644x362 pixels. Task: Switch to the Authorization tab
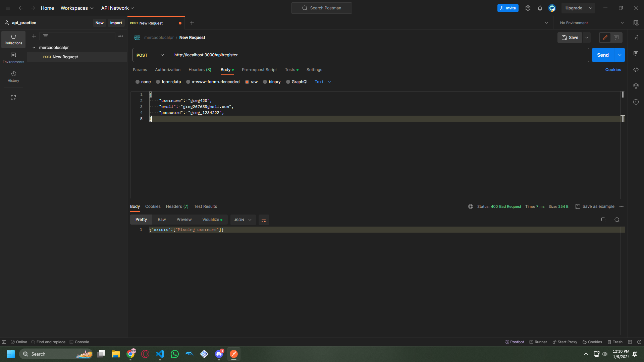pyautogui.click(x=168, y=70)
